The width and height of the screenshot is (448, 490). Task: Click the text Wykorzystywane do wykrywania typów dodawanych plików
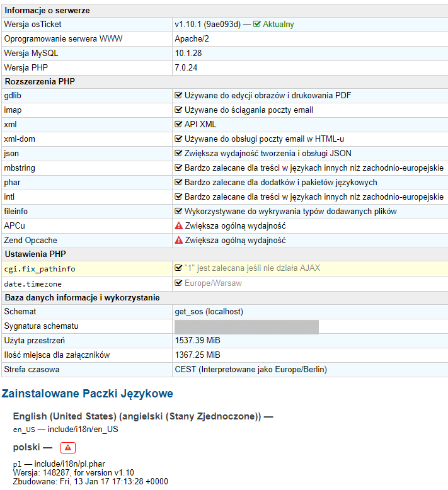290,211
